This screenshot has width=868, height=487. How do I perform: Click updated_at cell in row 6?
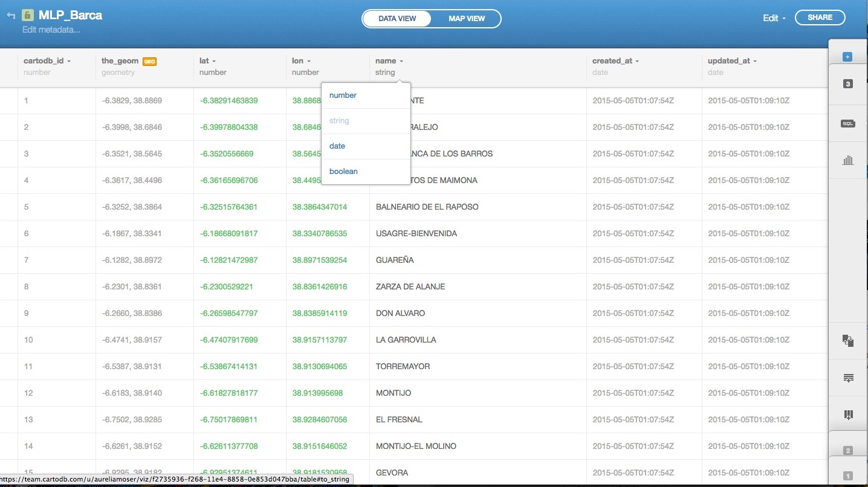point(748,234)
